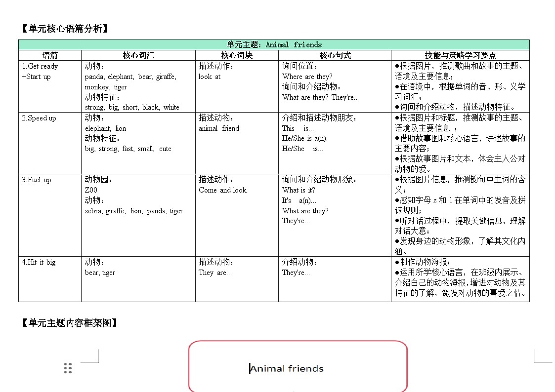Screen dimensions: 555x392
Task: Click the phrase 'Come and look'
Action: point(222,190)
